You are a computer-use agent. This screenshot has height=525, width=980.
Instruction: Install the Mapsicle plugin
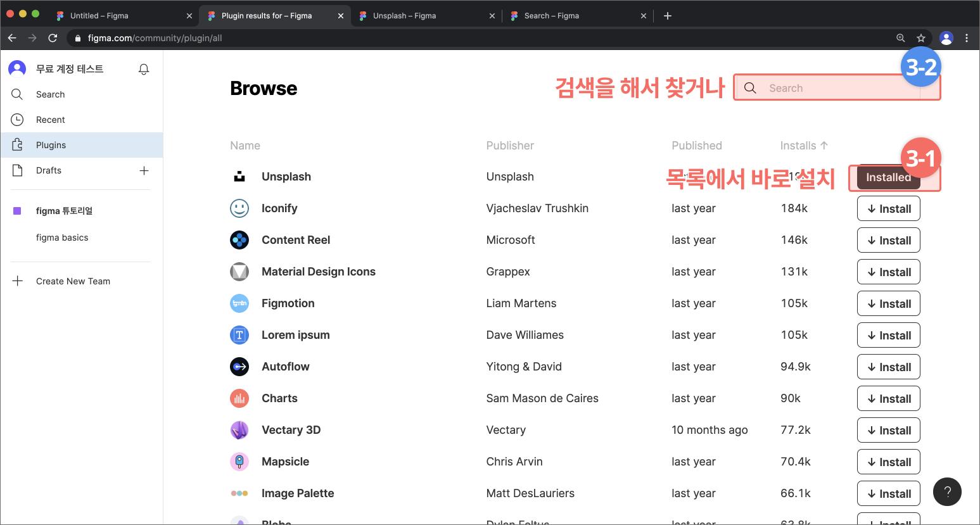889,462
